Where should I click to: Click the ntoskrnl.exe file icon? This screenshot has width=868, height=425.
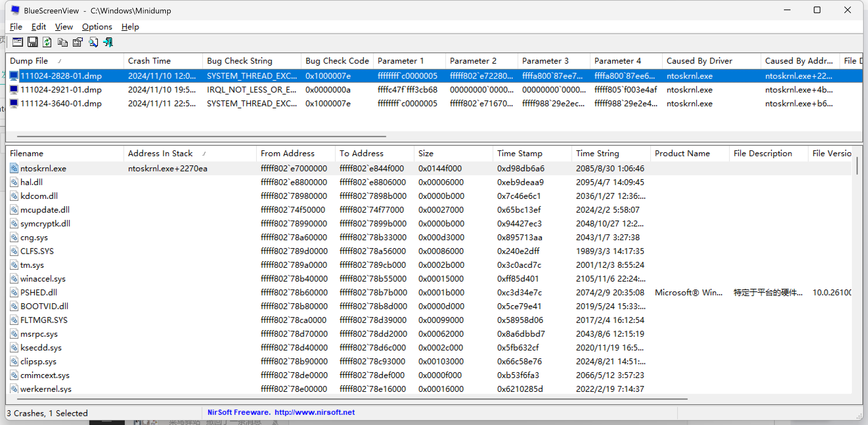point(14,168)
